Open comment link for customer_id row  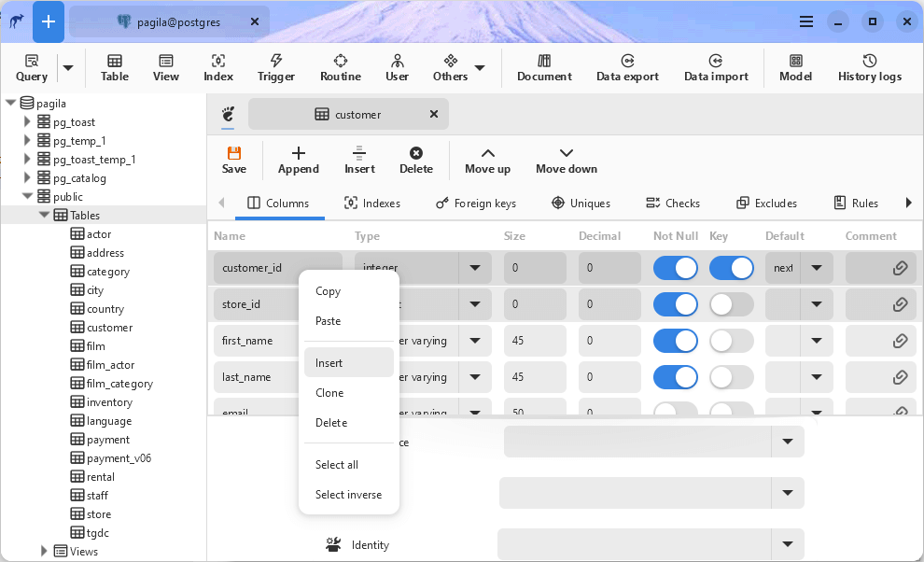tap(900, 268)
